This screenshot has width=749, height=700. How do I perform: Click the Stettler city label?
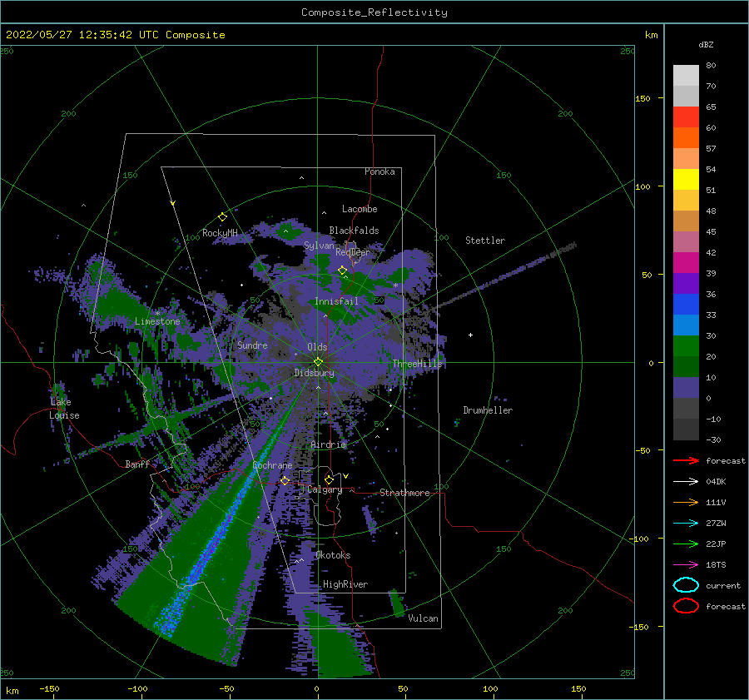pyautogui.click(x=485, y=241)
